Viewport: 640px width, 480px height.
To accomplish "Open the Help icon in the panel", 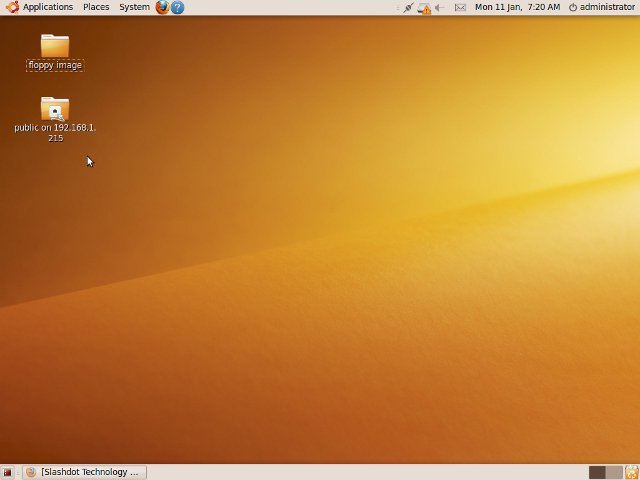I will coord(177,7).
